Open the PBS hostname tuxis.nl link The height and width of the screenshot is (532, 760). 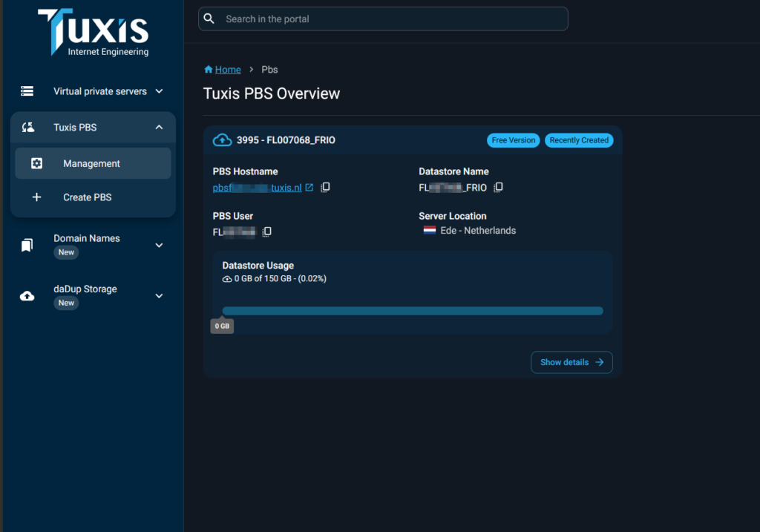point(257,188)
